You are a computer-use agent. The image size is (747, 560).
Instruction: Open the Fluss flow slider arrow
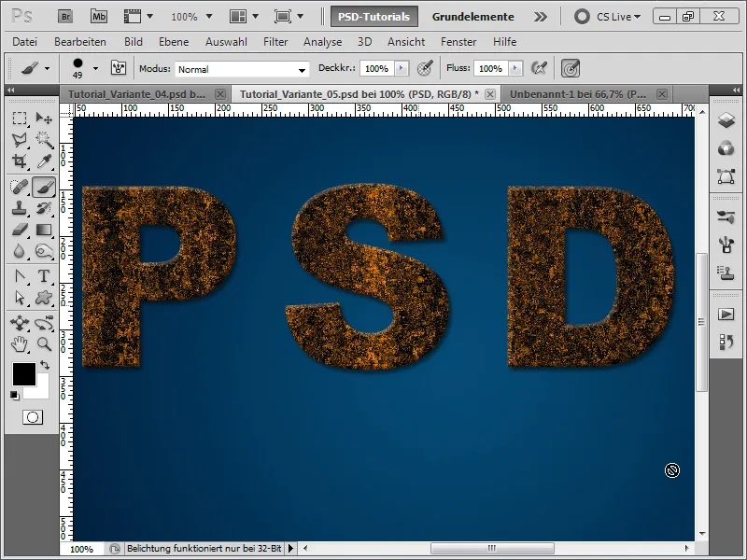pyautogui.click(x=515, y=68)
